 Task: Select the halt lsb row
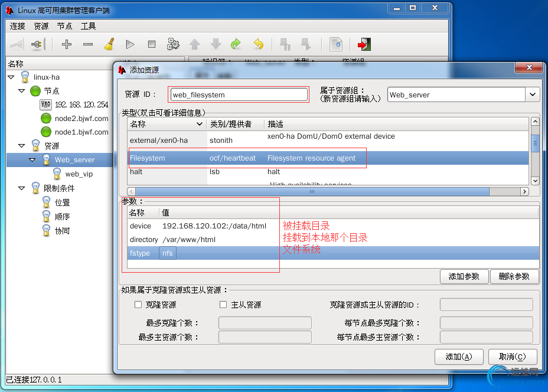click(x=328, y=172)
